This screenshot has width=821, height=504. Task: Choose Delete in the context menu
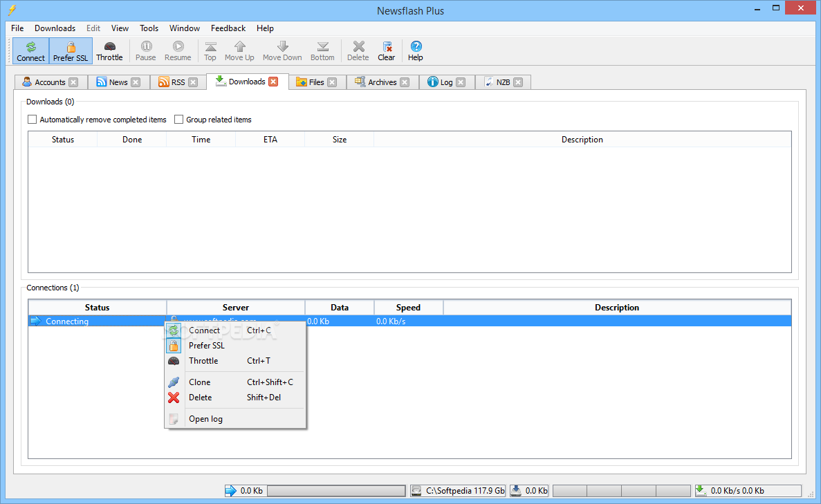point(235,398)
